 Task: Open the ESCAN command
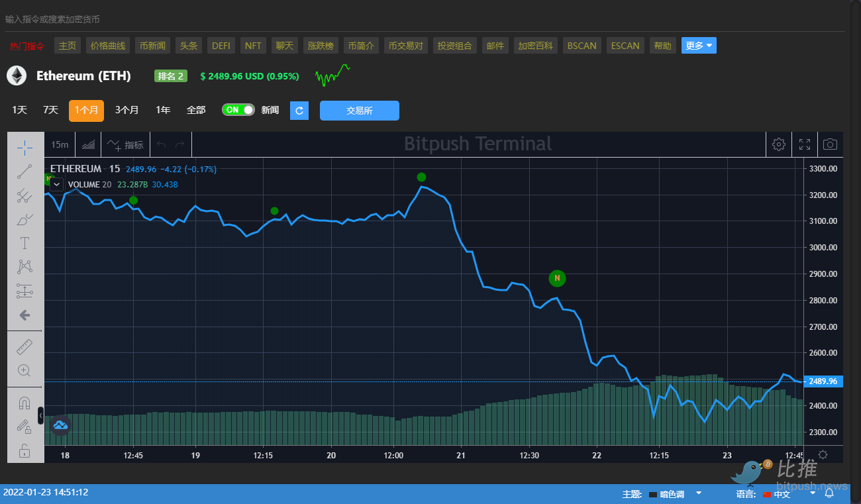pos(625,46)
